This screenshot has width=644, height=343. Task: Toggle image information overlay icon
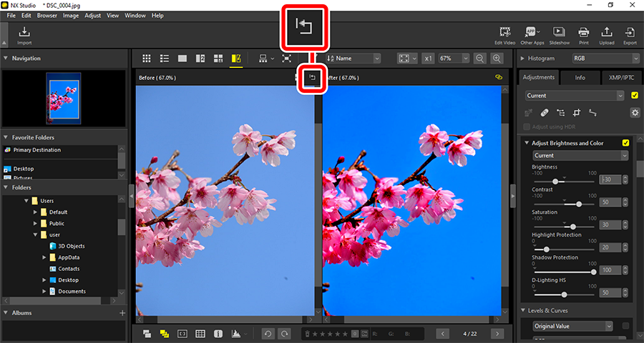(218, 334)
